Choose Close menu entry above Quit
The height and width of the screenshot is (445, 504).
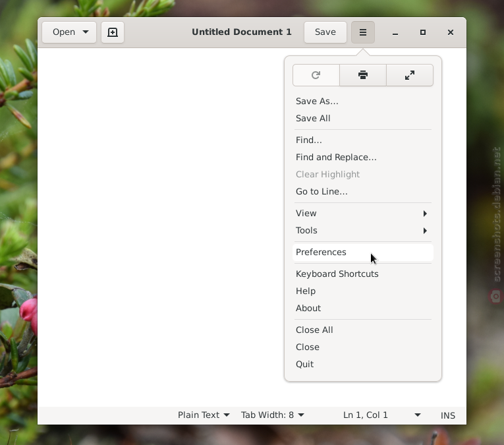[x=363, y=347]
